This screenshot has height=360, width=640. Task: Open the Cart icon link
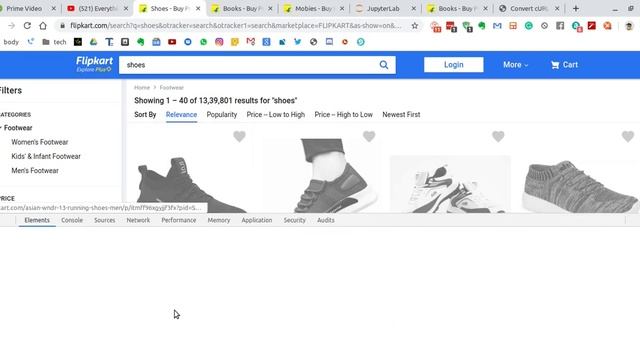click(564, 65)
